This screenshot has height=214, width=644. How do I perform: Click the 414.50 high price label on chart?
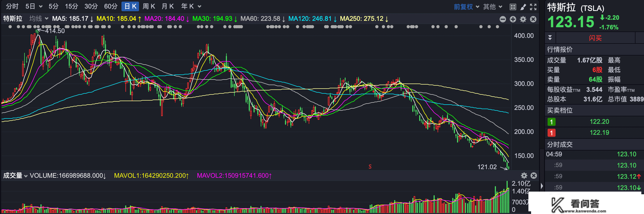(x=55, y=31)
